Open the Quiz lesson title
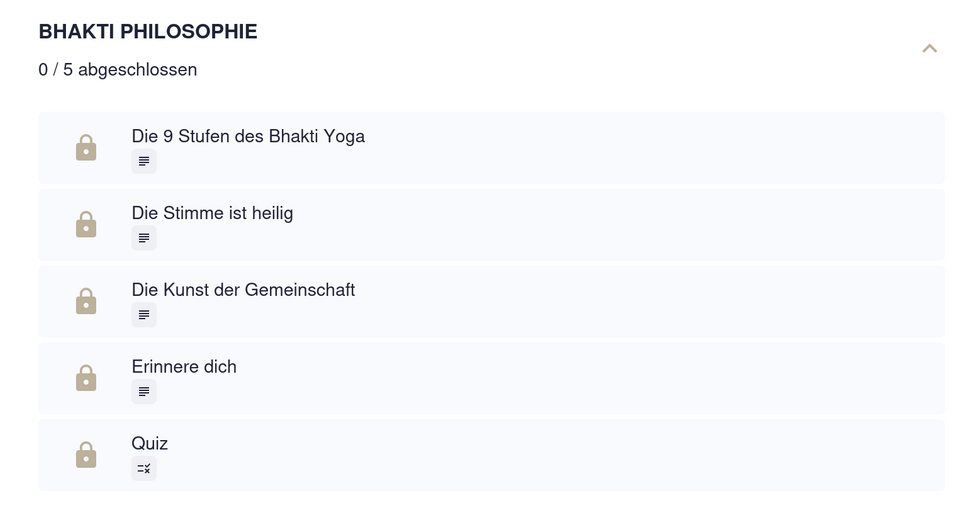 (150, 443)
